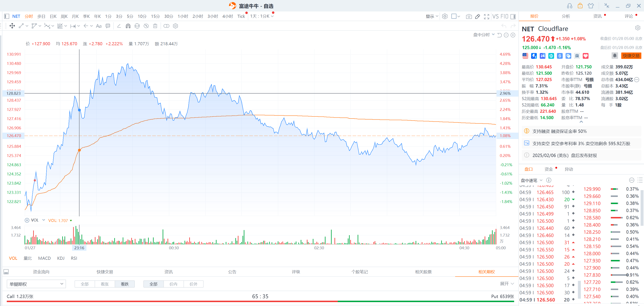Switch to 资金 tab in quote panel
The height and width of the screenshot is (306, 644).
[x=549, y=169]
